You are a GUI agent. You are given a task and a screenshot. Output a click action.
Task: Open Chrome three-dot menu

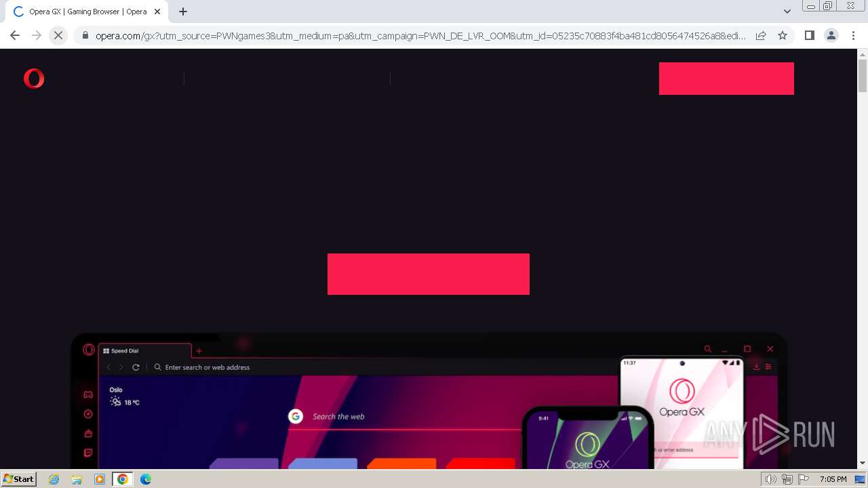(x=852, y=35)
